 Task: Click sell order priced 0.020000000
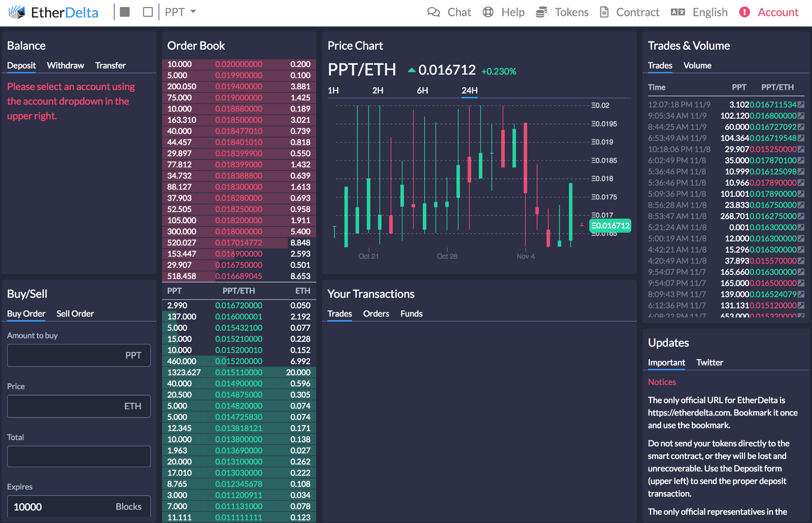(x=239, y=64)
